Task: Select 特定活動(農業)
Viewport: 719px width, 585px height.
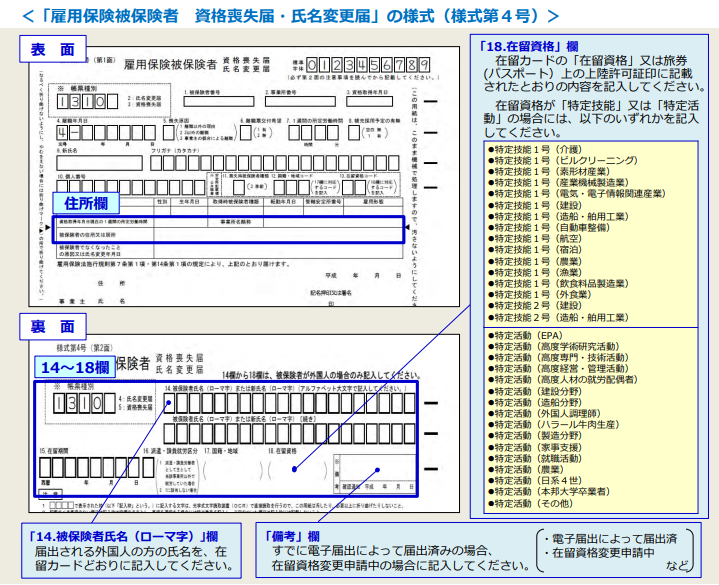Action: pyautogui.click(x=525, y=469)
